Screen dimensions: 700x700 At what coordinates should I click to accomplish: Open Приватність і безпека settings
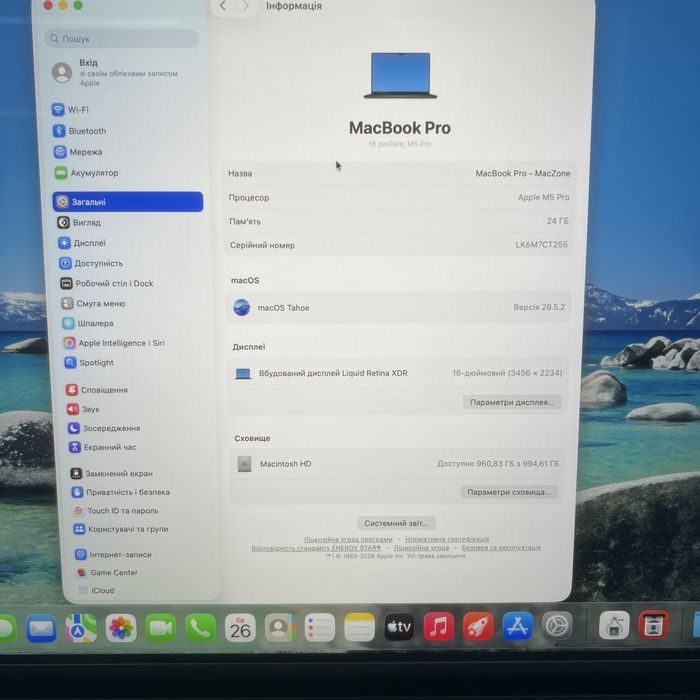point(121,492)
